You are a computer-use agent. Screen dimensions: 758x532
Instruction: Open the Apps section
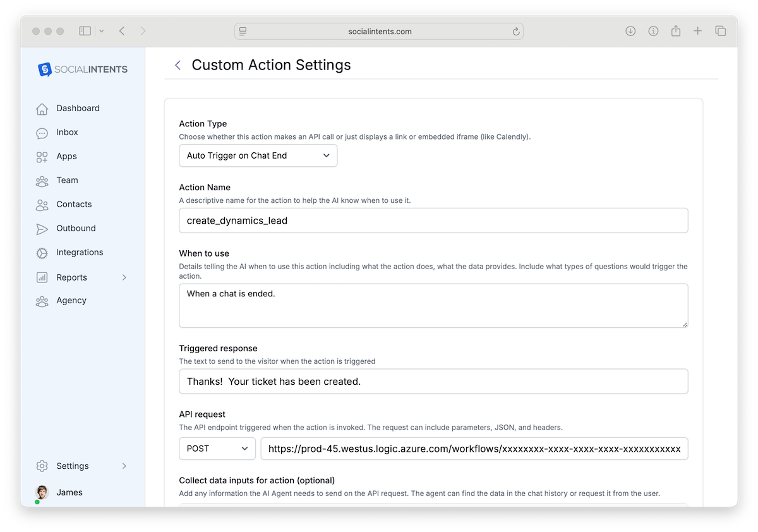coord(66,156)
